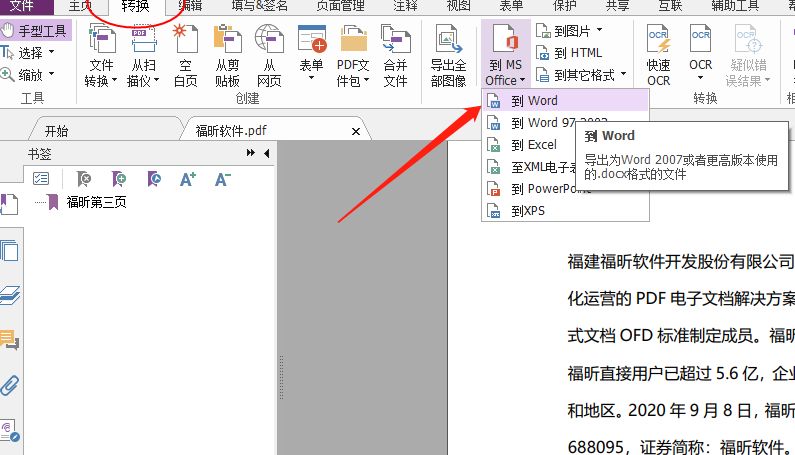This screenshot has height=455, width=795.
Task: Switch to the 互联 ribbon tab
Action: [670, 6]
